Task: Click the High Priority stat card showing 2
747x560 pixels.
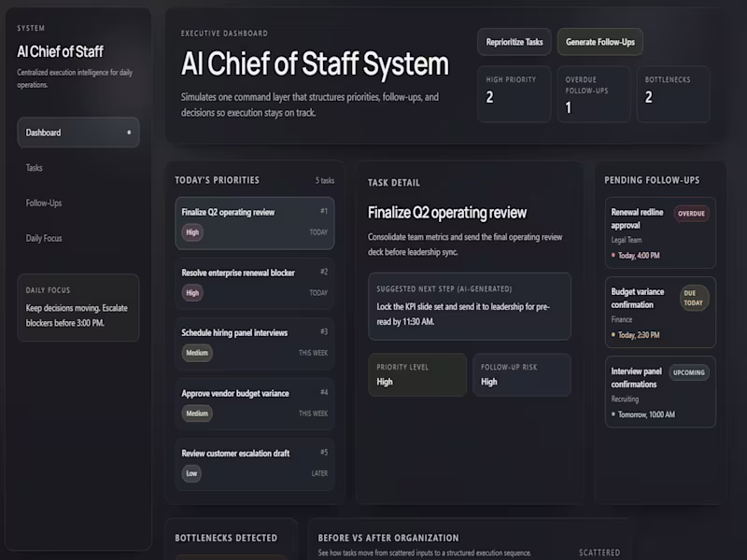Action: pyautogui.click(x=513, y=94)
